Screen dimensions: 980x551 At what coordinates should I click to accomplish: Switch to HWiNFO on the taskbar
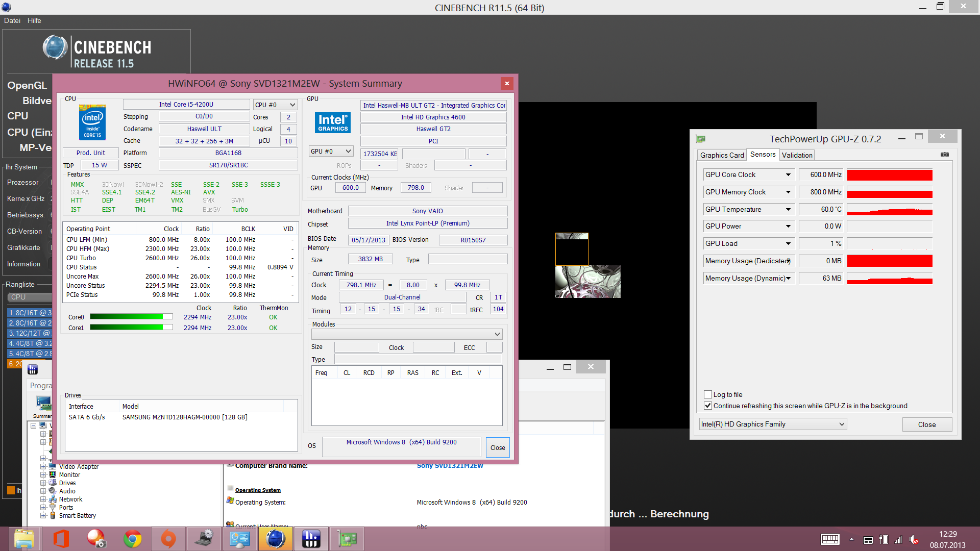(311, 539)
